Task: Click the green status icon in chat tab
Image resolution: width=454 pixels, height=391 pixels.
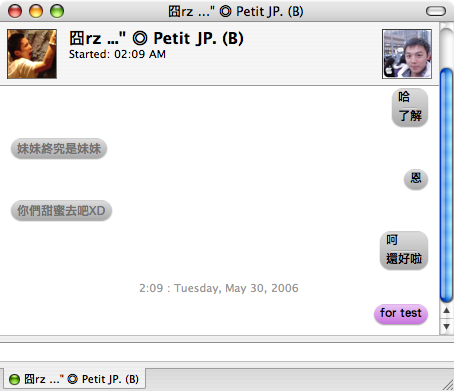Action: pos(14,379)
